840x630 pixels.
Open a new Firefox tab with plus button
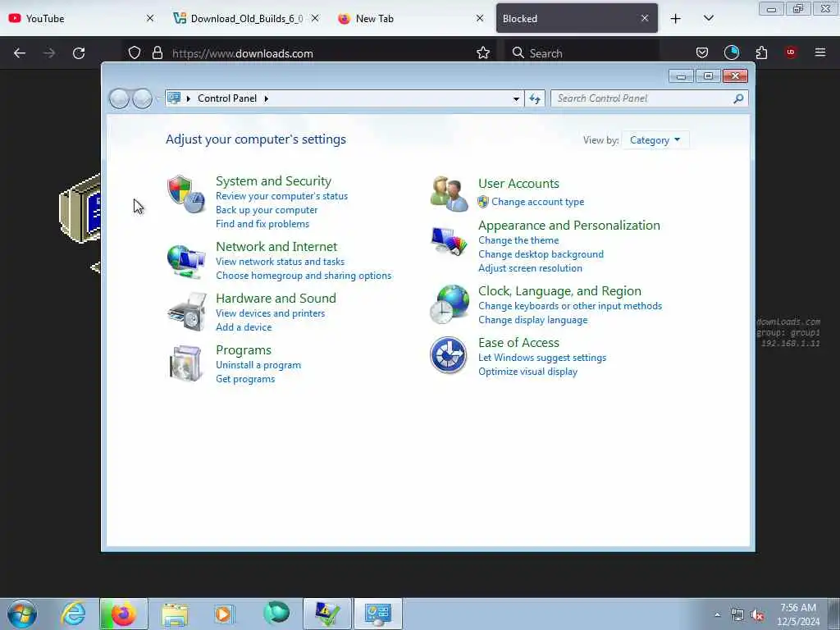pos(676,19)
